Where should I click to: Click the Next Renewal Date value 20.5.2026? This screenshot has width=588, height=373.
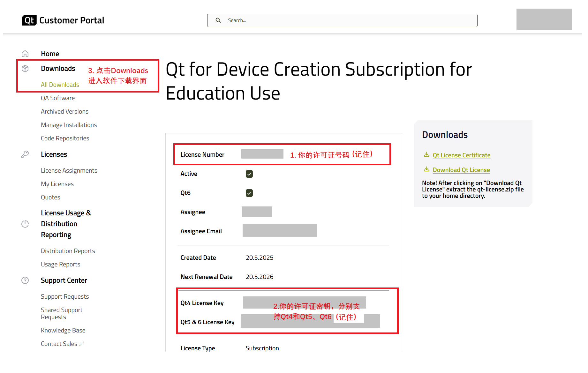coord(260,277)
